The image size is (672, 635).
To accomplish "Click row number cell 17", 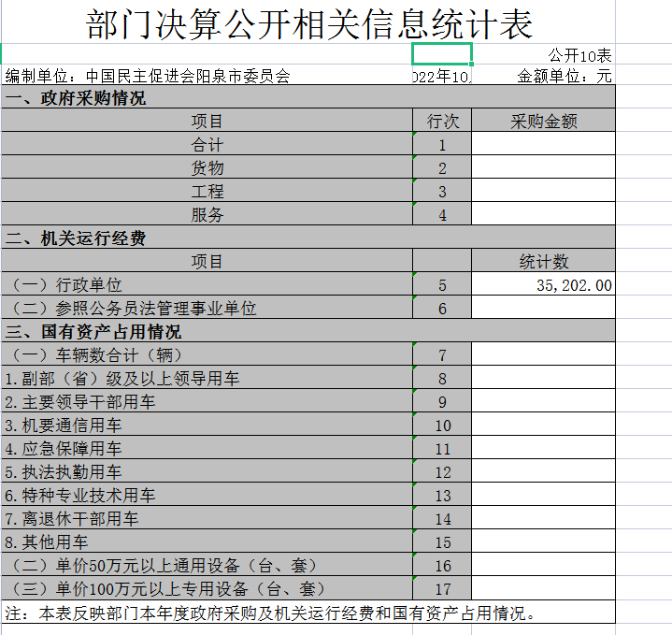I will (442, 588).
